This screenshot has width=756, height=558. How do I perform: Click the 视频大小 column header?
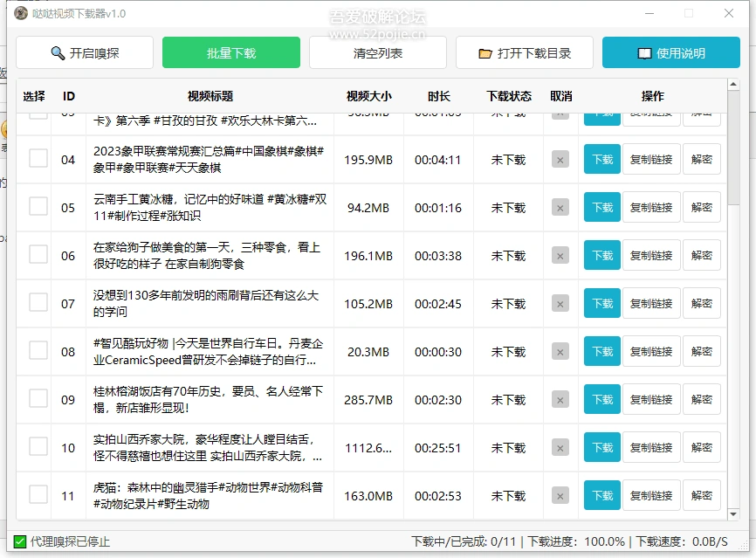(368, 96)
